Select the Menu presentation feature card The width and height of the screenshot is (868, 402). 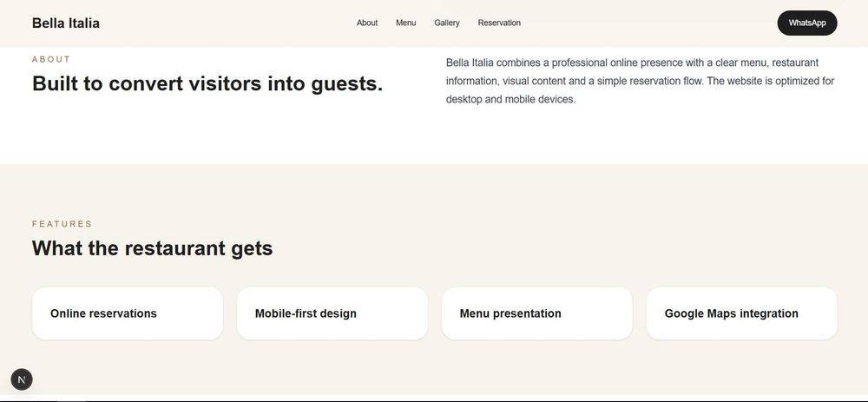tap(537, 313)
